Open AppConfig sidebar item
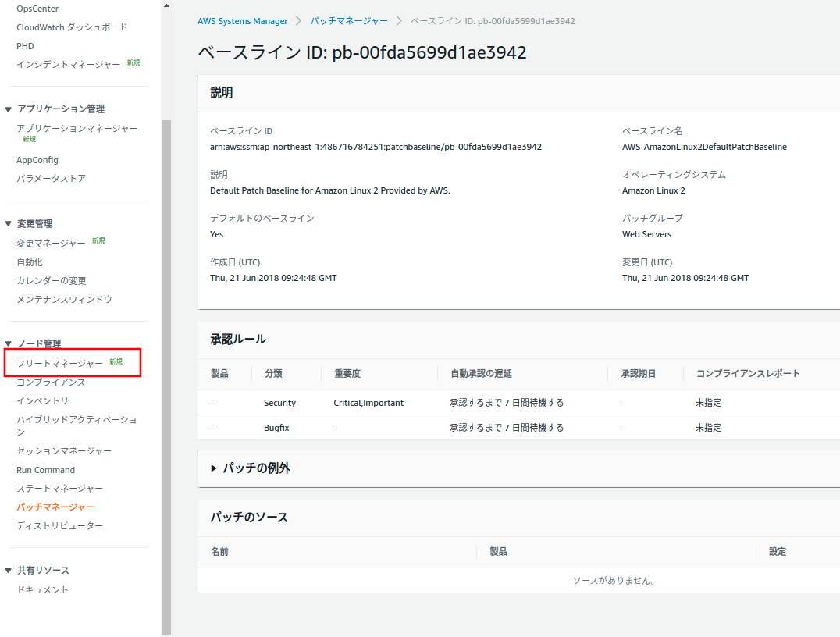 [x=37, y=160]
